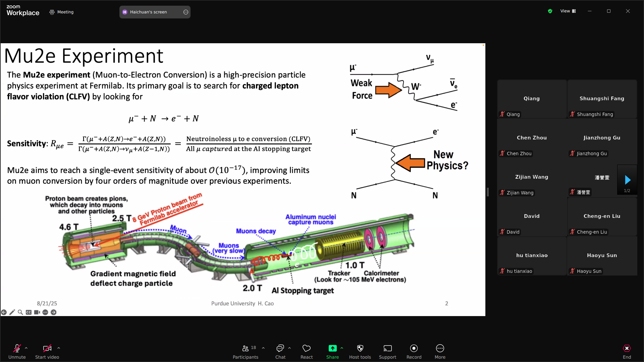Select David's participant tile
The height and width of the screenshot is (362, 644).
(x=532, y=217)
